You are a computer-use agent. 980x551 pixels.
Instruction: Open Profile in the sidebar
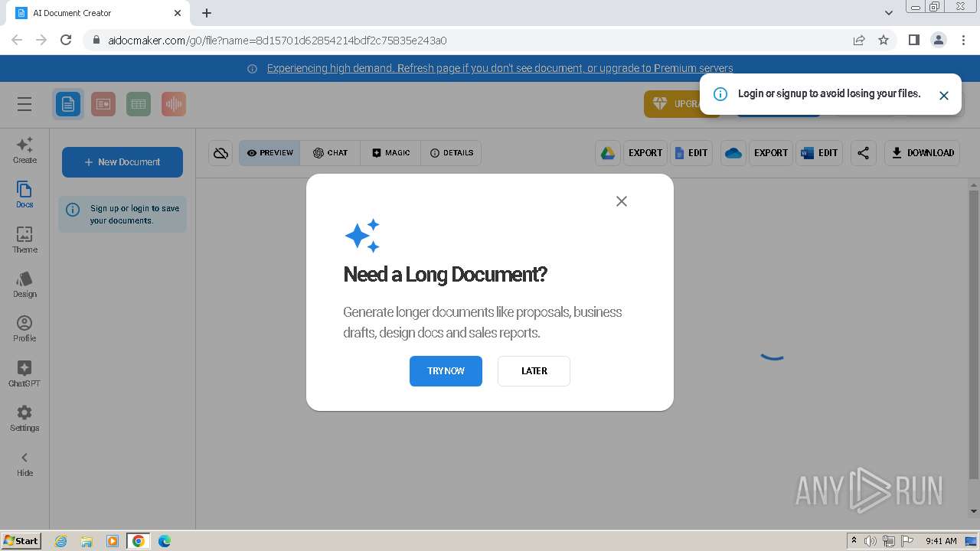[24, 328]
